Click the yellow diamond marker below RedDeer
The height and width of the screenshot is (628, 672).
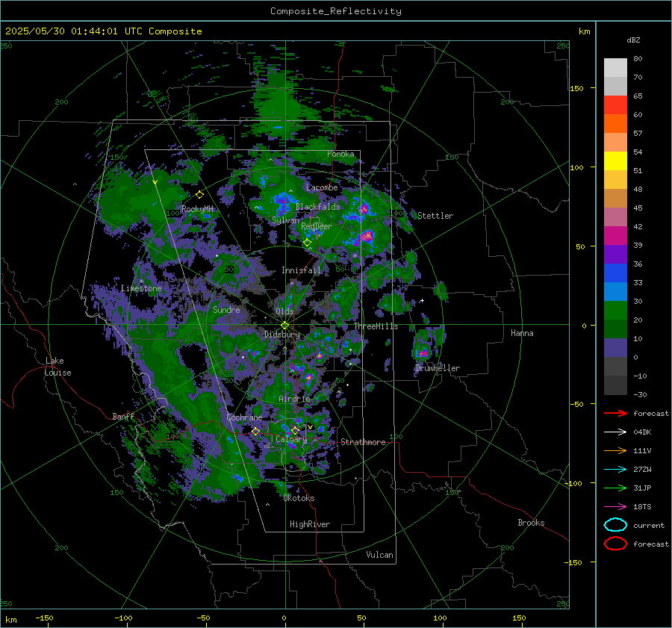tap(307, 243)
